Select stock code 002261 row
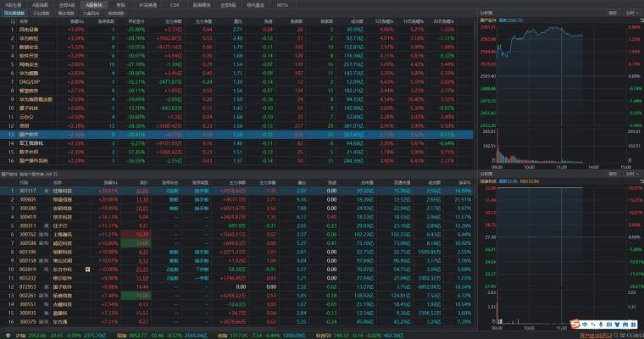644x339 pixels. pos(236,296)
